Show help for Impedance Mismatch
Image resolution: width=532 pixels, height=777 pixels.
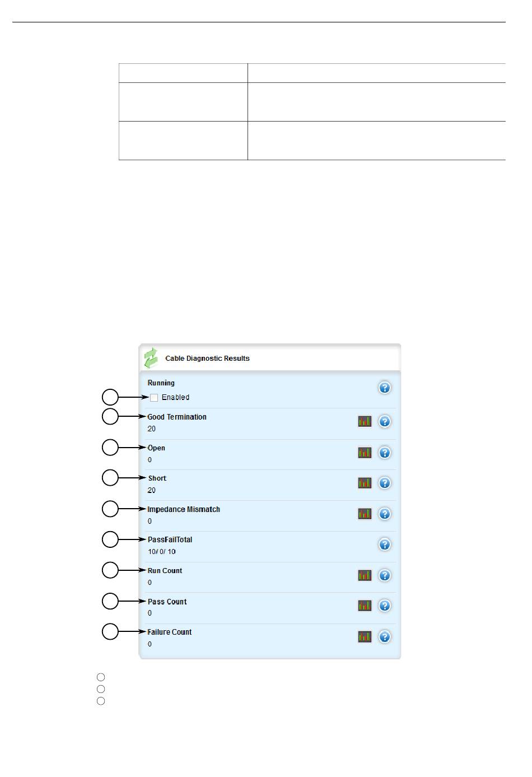(x=385, y=514)
